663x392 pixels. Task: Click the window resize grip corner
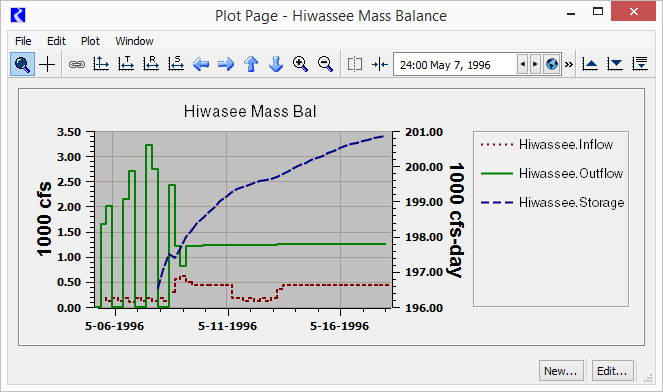coord(648,378)
